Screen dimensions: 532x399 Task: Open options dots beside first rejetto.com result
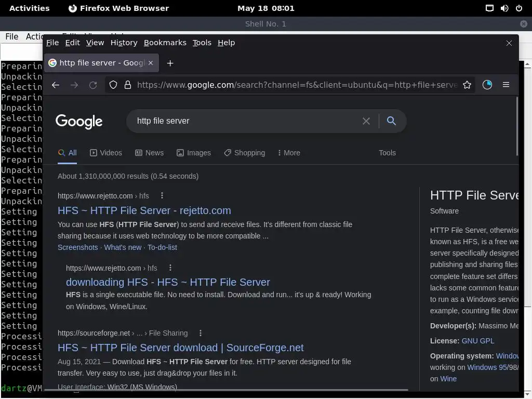click(162, 195)
